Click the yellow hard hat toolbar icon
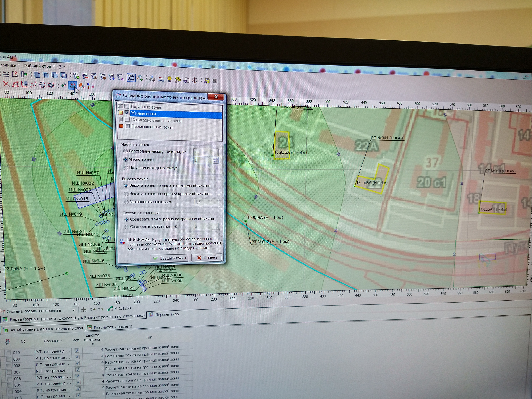The height and width of the screenshot is (399, 532). click(178, 80)
